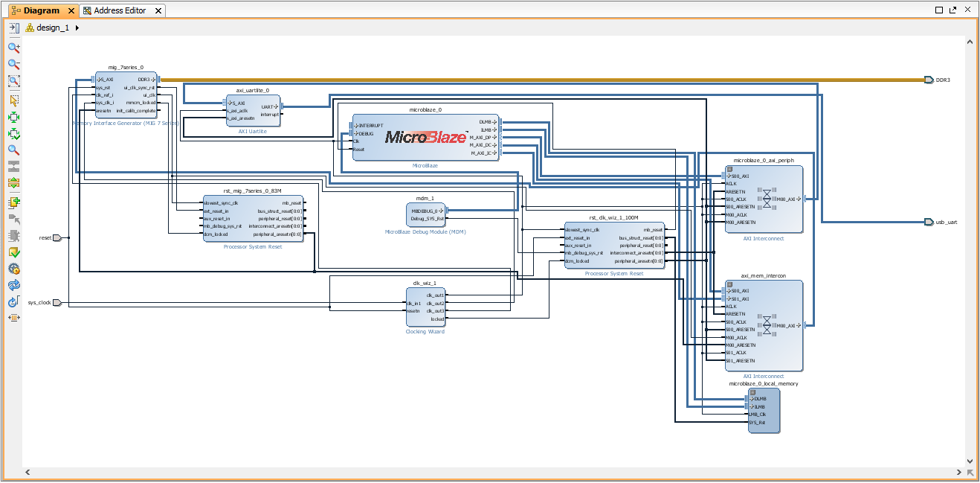Screen dimensions: 980x483
Task: Click the Validate Design checkmark icon
Action: [13, 252]
